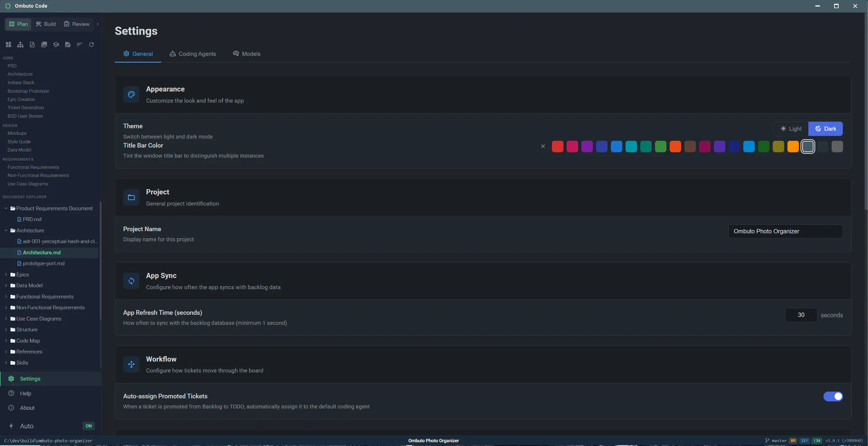868x446 pixels.
Task: Click the App Sync circular arrows icon
Action: coord(131,281)
